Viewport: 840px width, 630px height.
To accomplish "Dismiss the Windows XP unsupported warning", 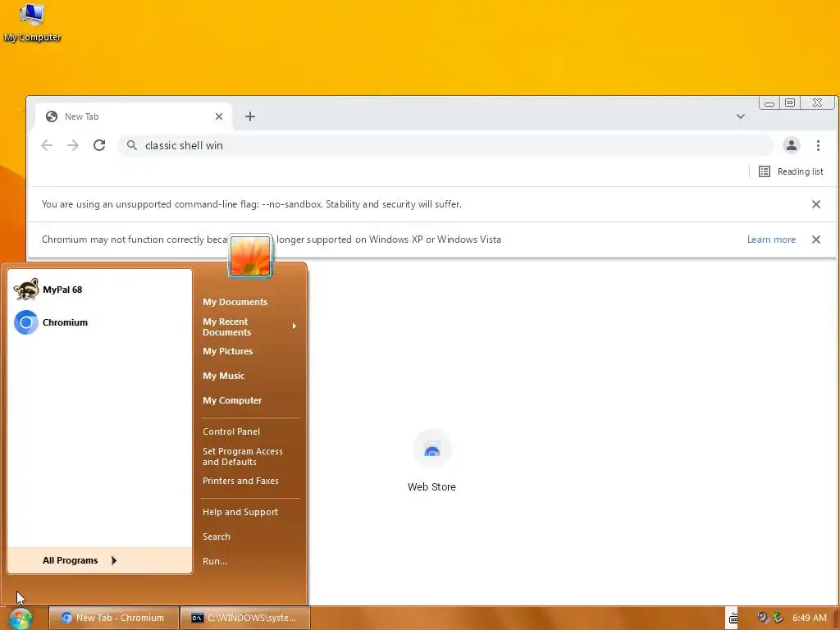I will (816, 240).
